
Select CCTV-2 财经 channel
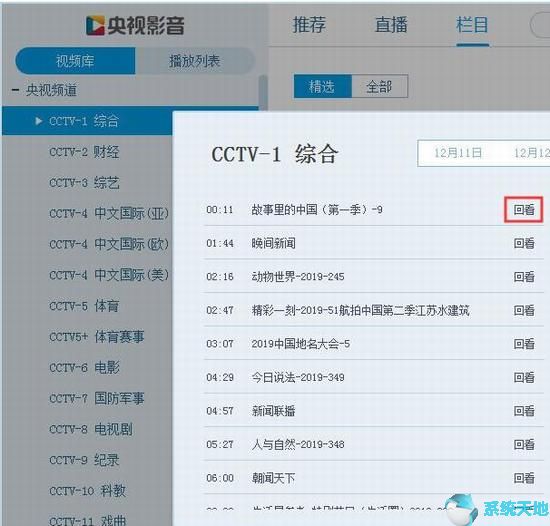point(84,152)
